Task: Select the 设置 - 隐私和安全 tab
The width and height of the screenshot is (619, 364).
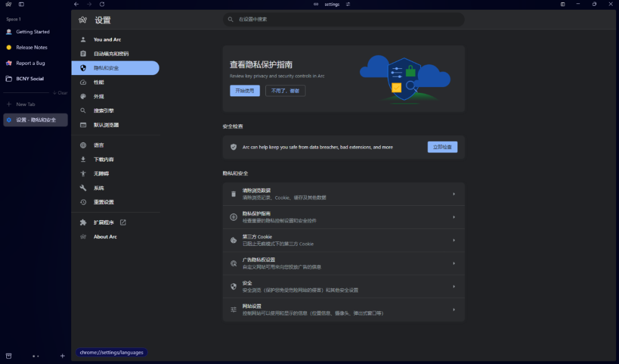Action: tap(36, 120)
